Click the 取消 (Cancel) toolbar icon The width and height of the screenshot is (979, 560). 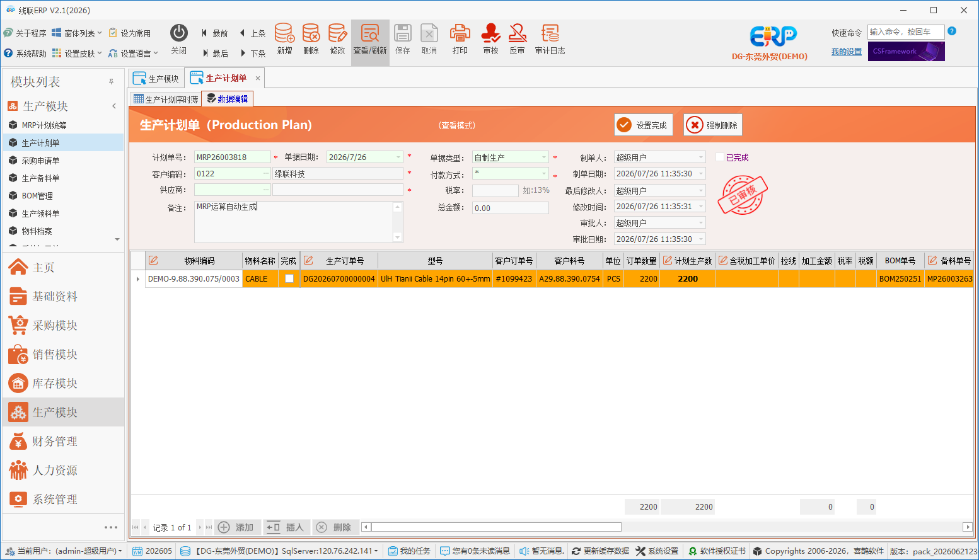(429, 39)
